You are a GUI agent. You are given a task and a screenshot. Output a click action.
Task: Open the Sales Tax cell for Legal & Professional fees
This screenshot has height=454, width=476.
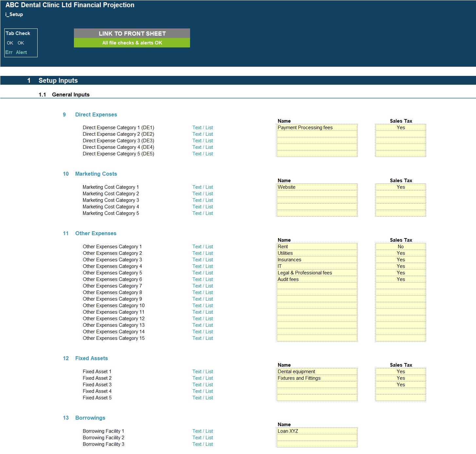tap(401, 273)
